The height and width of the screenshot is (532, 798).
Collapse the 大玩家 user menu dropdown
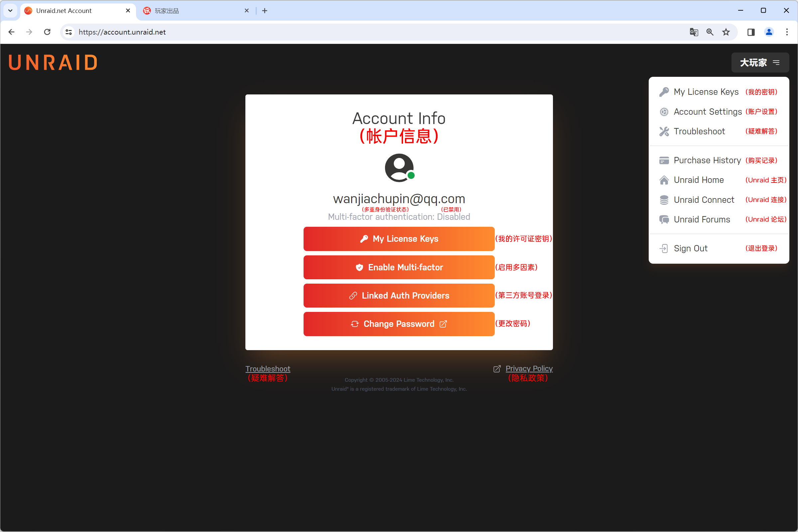tap(760, 63)
